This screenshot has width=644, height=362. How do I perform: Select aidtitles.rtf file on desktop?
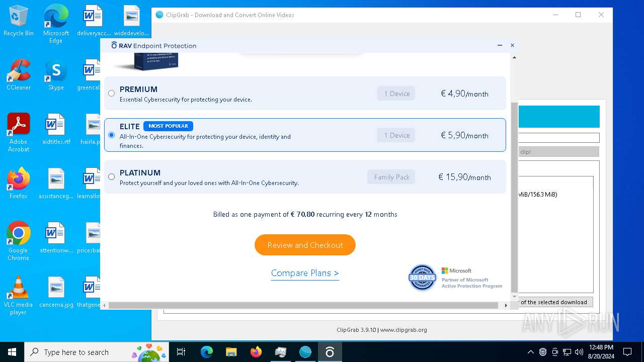(56, 129)
